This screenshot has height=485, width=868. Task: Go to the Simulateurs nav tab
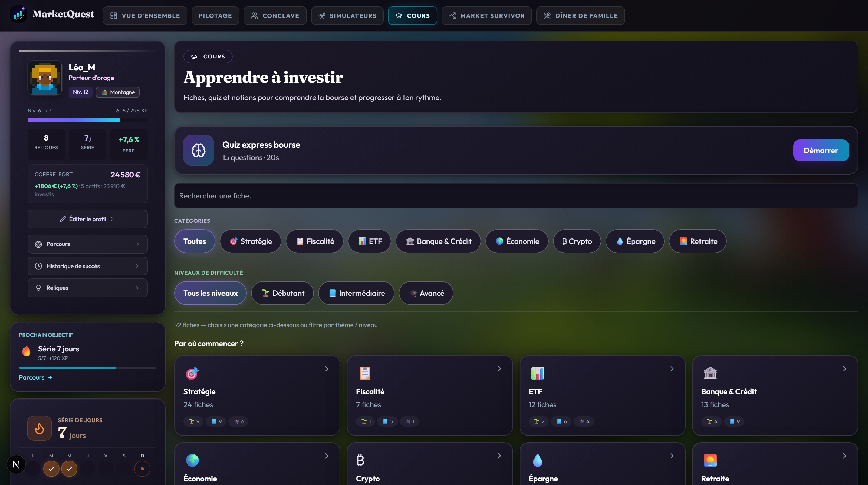click(347, 15)
